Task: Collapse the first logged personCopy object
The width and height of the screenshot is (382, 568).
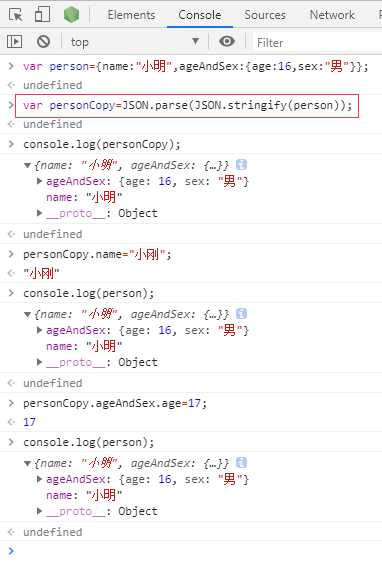Action: point(27,166)
